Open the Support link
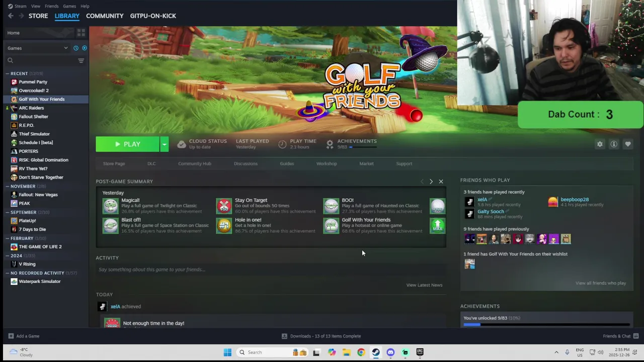The width and height of the screenshot is (644, 362). [404, 163]
